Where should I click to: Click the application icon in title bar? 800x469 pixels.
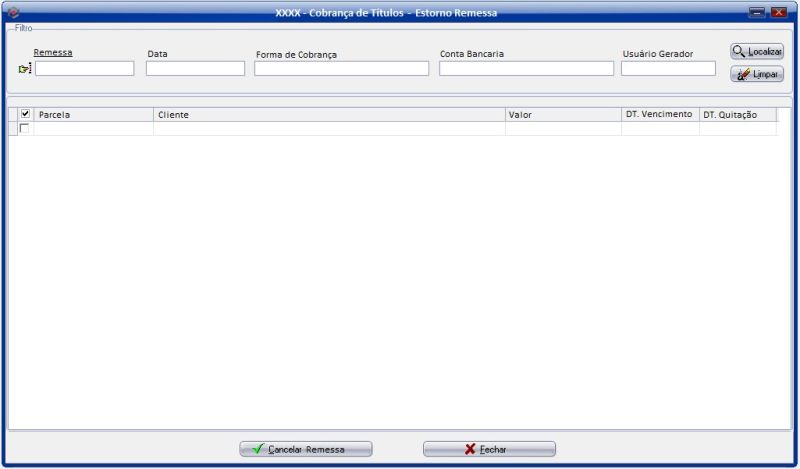(14, 12)
